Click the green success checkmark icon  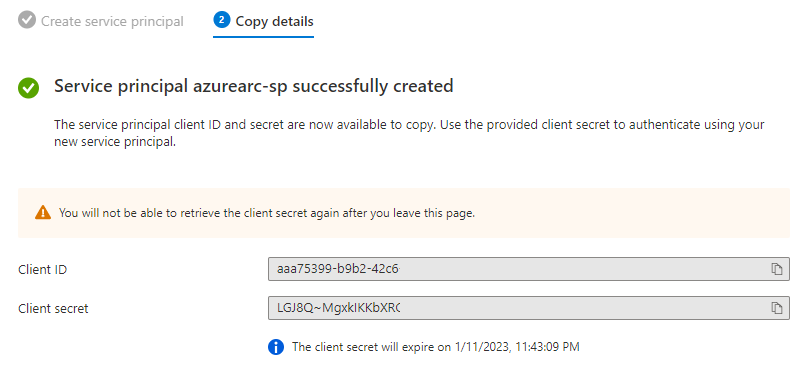pyautogui.click(x=28, y=88)
